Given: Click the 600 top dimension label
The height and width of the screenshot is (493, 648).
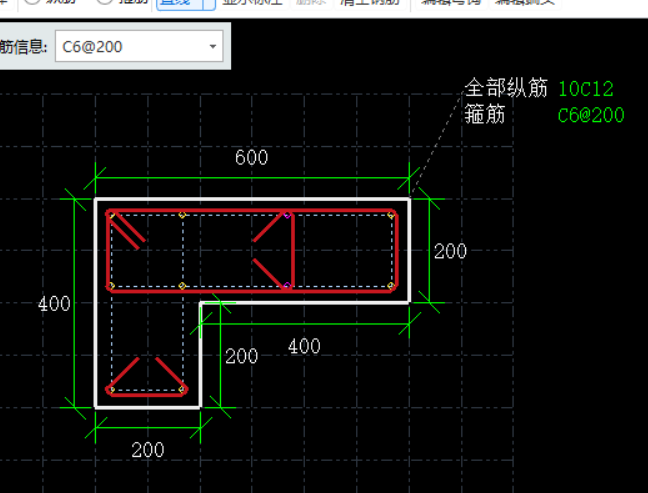Looking at the screenshot, I should coord(251,158).
